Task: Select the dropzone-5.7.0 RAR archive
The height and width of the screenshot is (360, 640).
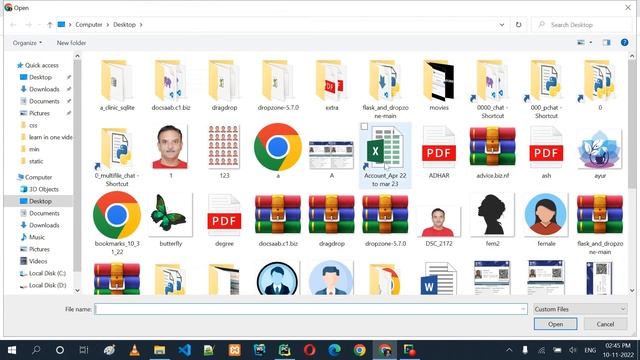Action: pos(385,220)
